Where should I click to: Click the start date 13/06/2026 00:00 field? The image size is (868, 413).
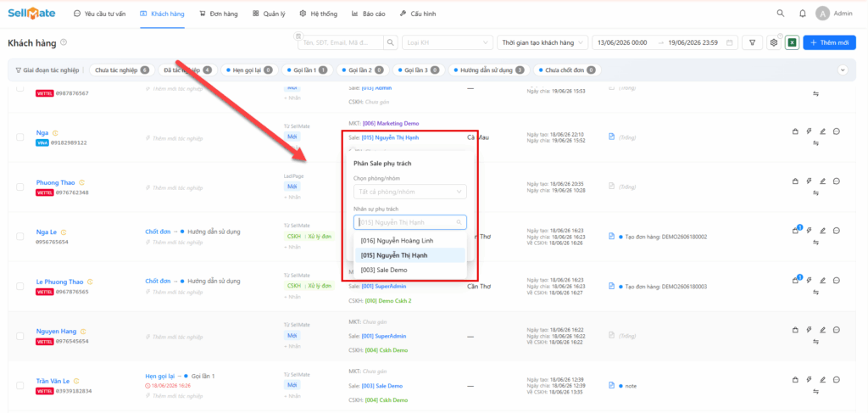(623, 42)
